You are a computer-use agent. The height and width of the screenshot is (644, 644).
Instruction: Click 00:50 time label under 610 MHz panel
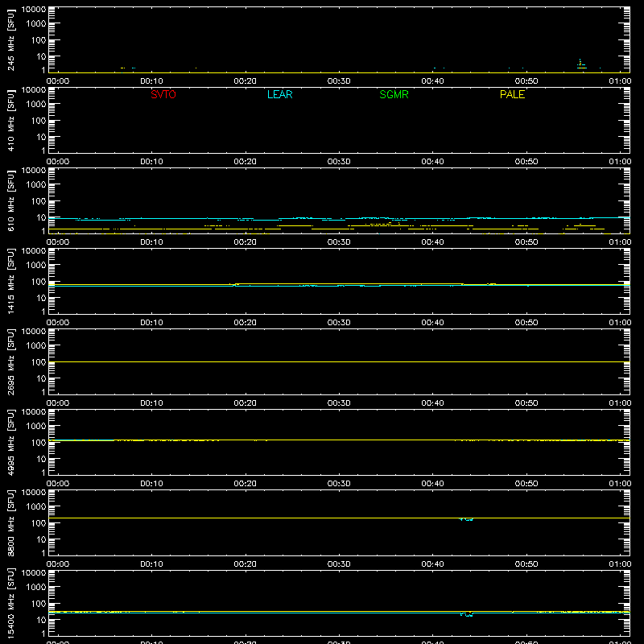(526, 242)
